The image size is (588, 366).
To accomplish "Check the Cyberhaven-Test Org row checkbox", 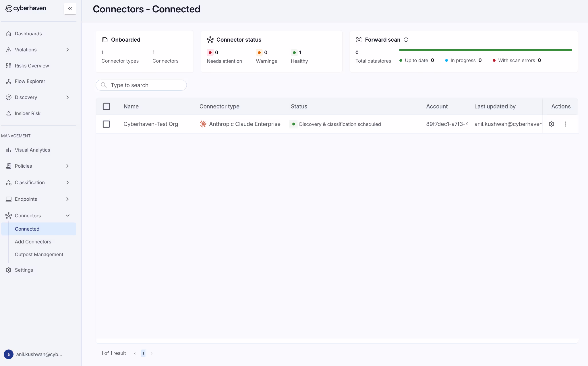I will [106, 124].
